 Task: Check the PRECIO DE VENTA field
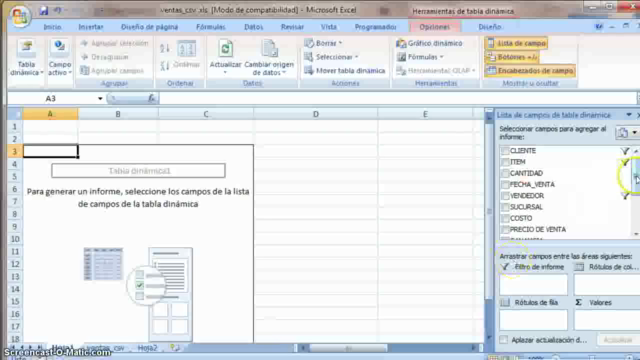click(x=505, y=229)
